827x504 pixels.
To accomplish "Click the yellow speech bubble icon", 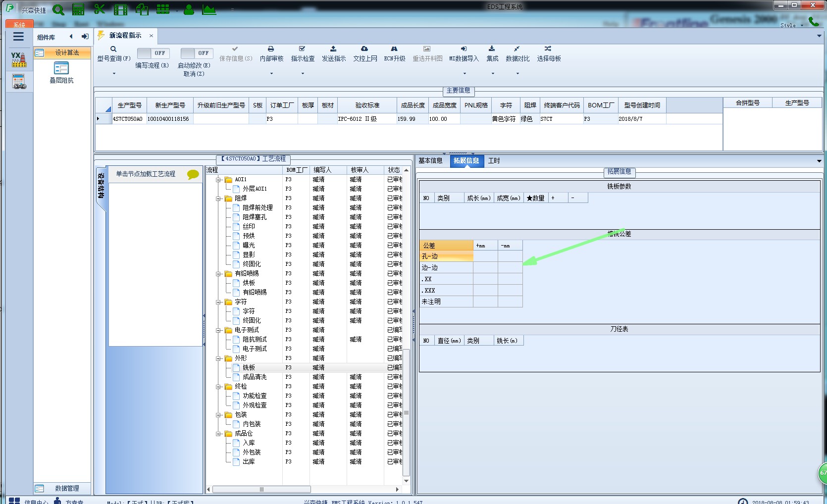I will 193,174.
